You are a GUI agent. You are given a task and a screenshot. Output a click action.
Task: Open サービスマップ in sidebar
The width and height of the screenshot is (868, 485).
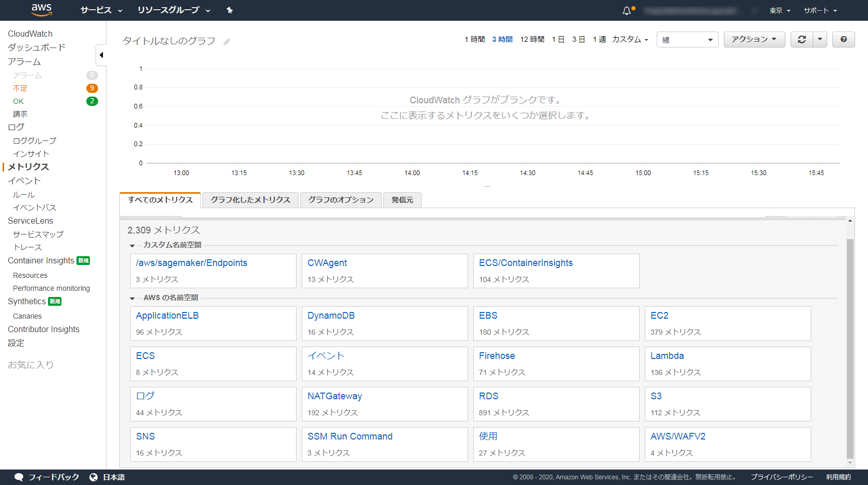click(38, 234)
